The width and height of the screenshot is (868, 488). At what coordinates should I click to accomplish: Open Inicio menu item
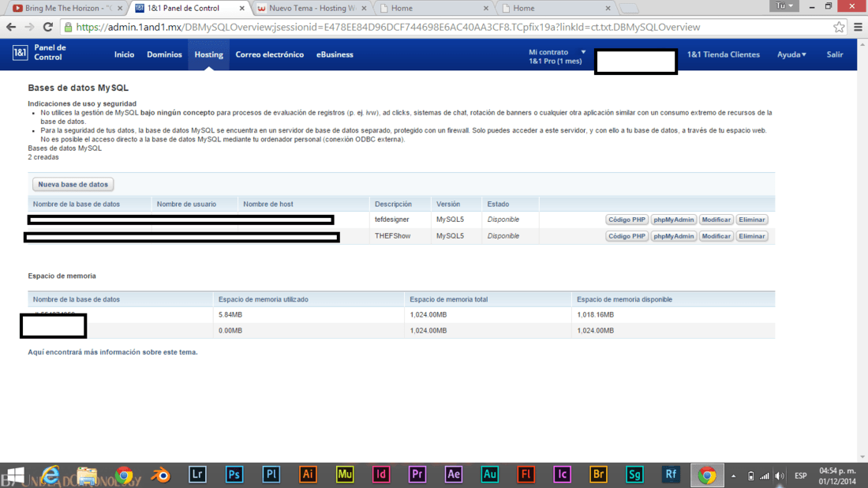(124, 54)
